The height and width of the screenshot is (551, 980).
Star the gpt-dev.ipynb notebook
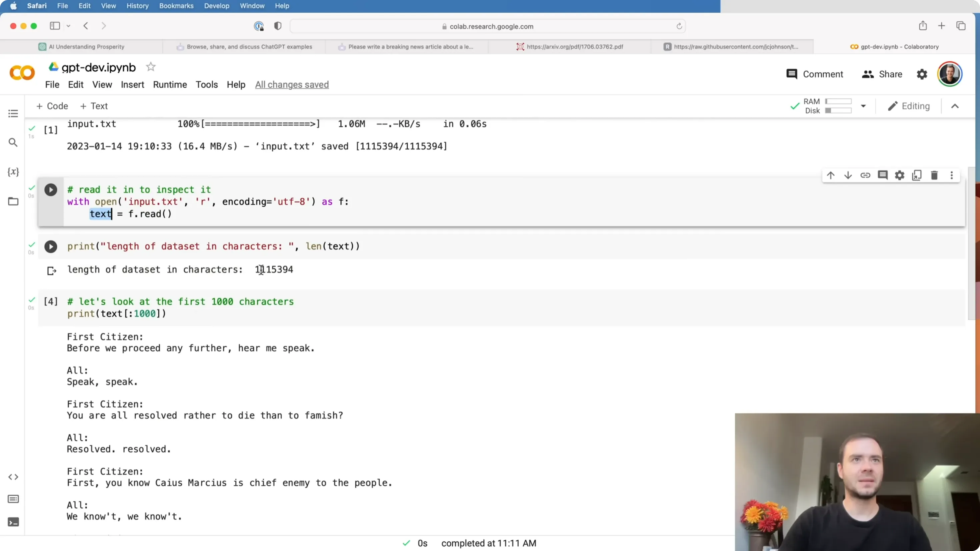click(x=151, y=67)
